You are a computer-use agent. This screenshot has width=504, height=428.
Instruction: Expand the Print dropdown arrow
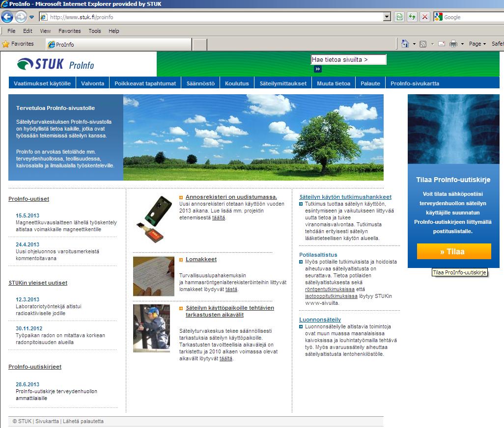tap(462, 44)
